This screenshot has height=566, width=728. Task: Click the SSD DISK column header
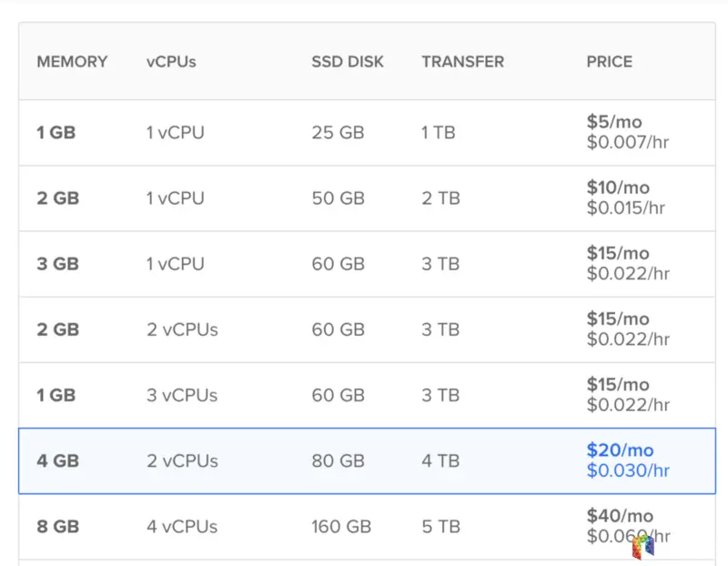point(348,62)
